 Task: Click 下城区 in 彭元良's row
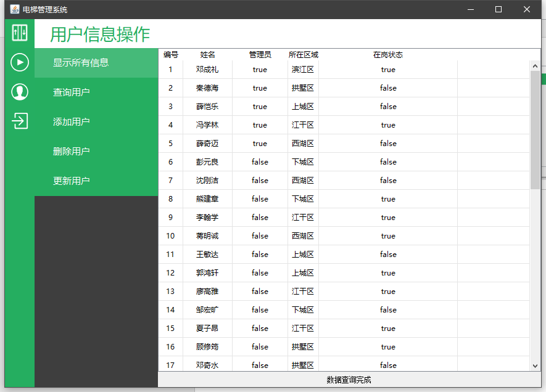click(x=304, y=161)
